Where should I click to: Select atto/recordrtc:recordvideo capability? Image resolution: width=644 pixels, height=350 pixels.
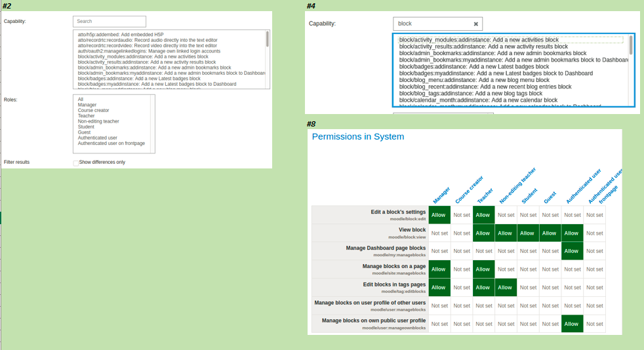pyautogui.click(x=148, y=45)
